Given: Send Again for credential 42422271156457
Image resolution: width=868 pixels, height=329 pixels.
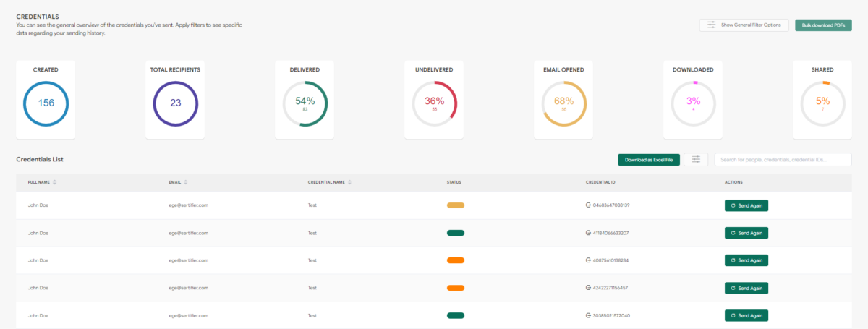Looking at the screenshot, I should coord(746,288).
